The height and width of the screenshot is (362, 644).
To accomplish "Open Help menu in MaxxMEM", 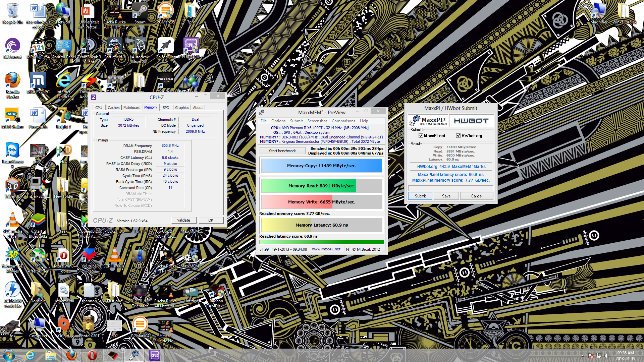I will click(364, 121).
